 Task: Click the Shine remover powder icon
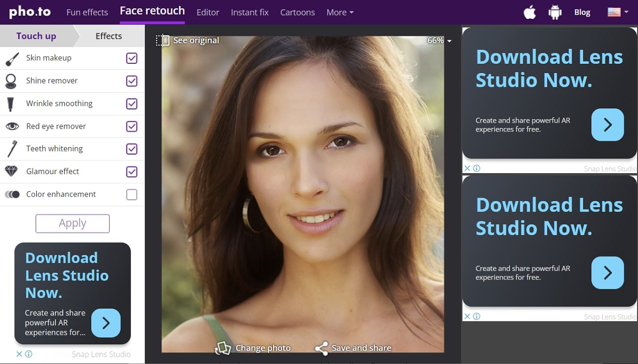[11, 81]
